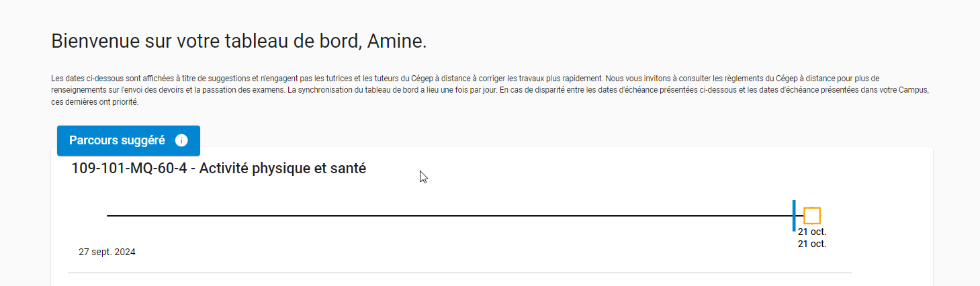Select the orange square deadline marker

click(x=812, y=216)
